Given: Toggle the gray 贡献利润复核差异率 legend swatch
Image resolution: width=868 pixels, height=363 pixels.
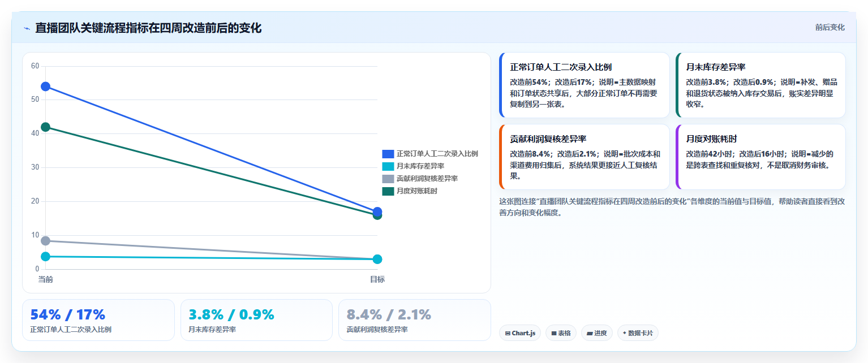Looking at the screenshot, I should (388, 179).
